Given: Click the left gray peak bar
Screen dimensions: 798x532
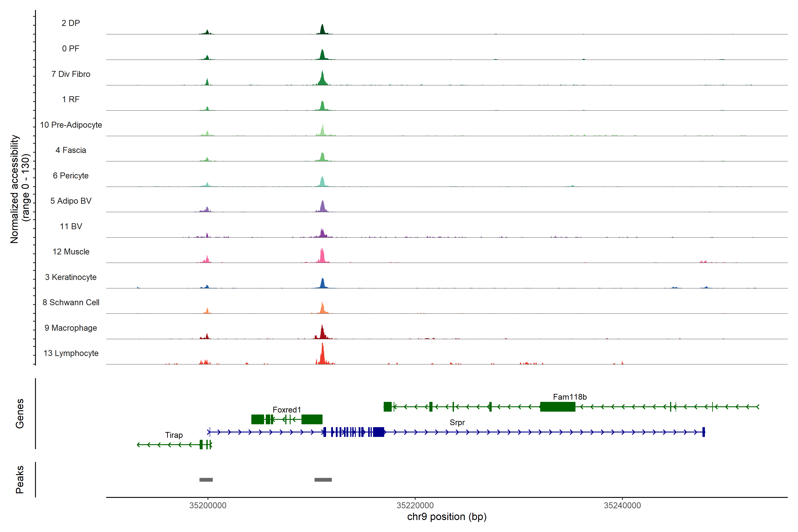Looking at the screenshot, I should pyautogui.click(x=206, y=480).
